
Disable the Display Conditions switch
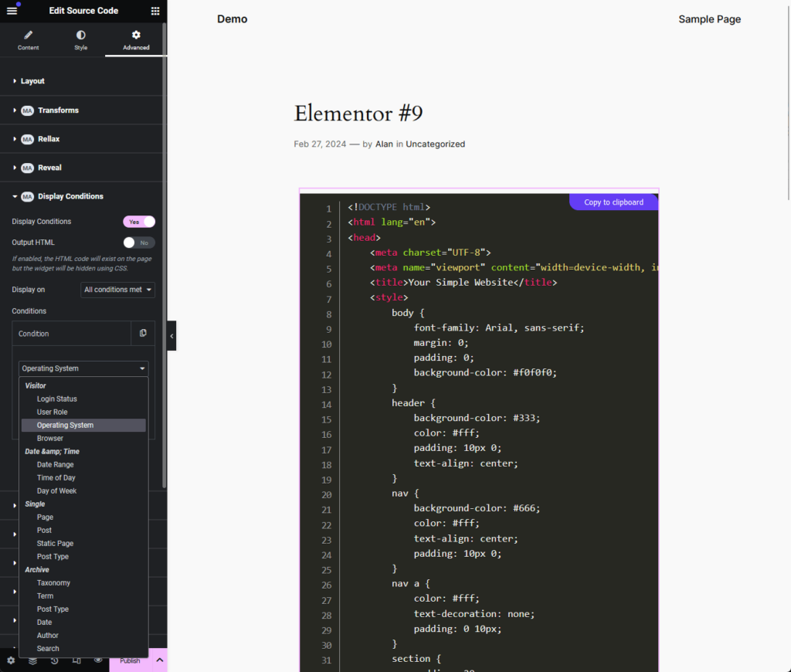139,222
